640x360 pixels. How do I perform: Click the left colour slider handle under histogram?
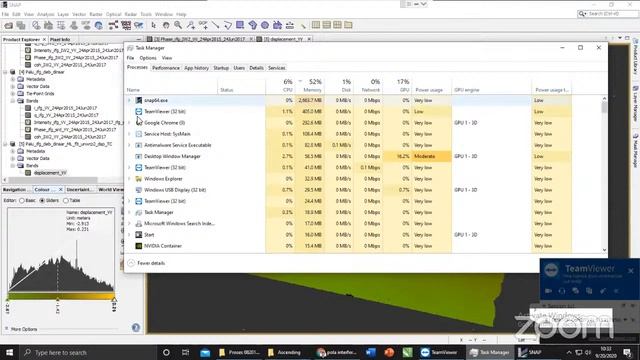click(x=8, y=300)
